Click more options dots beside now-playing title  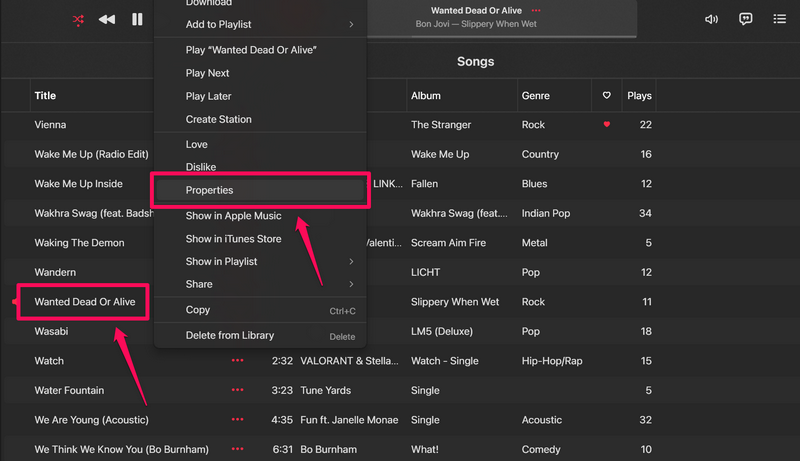point(536,10)
